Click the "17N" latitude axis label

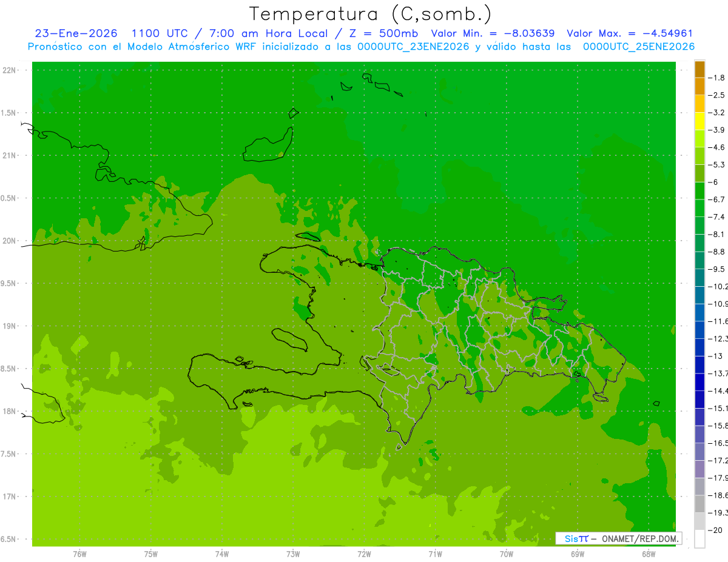tap(10, 497)
